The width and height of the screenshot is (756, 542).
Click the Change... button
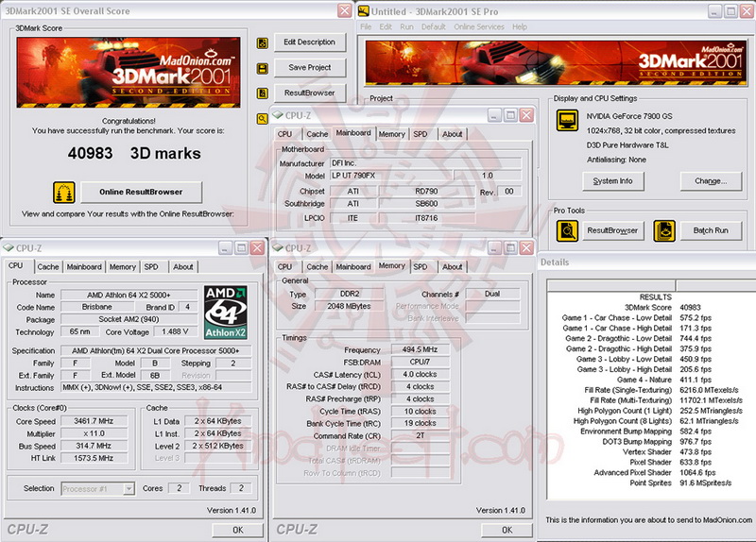click(711, 181)
